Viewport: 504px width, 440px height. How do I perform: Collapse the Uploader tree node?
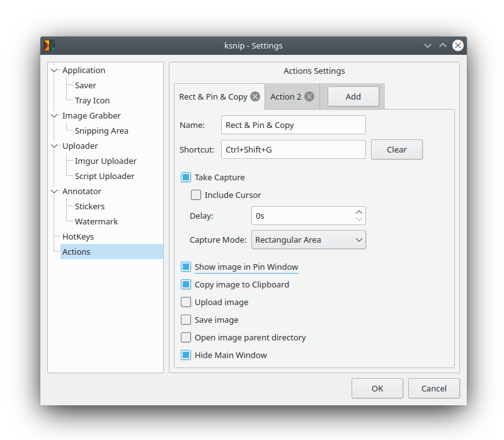click(54, 146)
